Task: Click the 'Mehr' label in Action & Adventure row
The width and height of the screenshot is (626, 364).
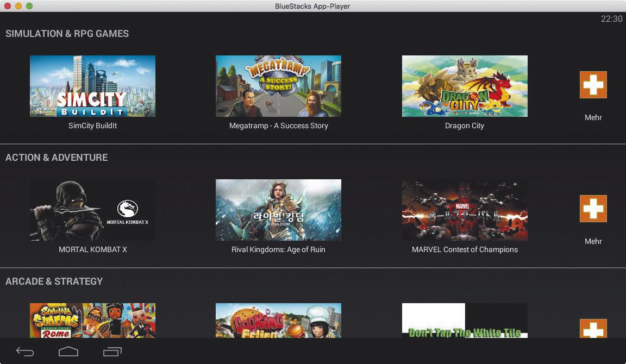Action: click(x=593, y=241)
